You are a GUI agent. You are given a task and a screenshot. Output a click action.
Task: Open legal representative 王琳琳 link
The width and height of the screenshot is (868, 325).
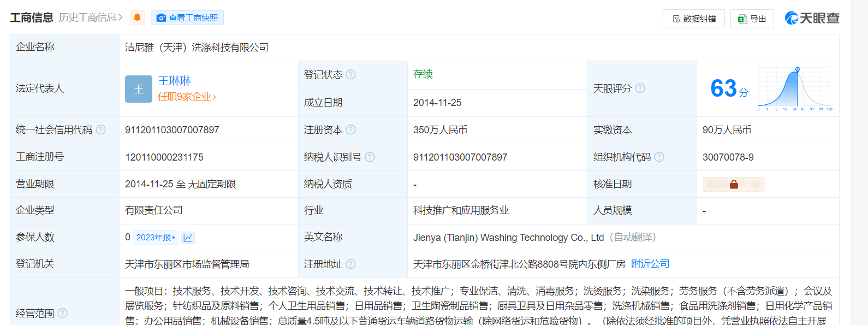(174, 81)
